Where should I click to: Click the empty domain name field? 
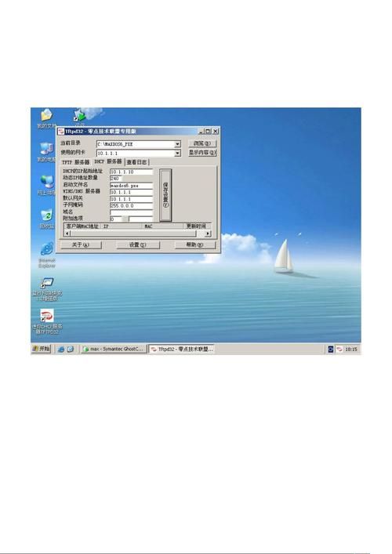click(132, 212)
